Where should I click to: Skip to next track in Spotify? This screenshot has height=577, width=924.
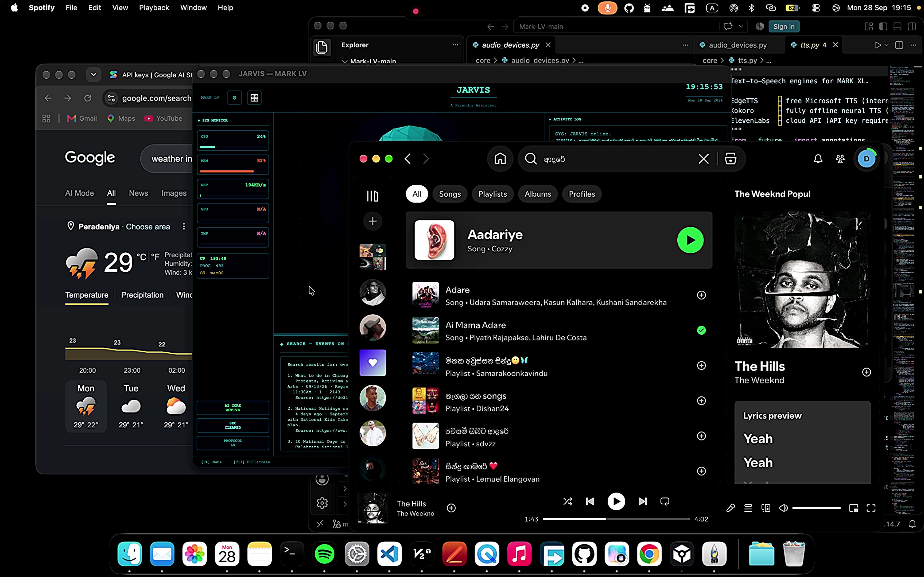point(642,501)
